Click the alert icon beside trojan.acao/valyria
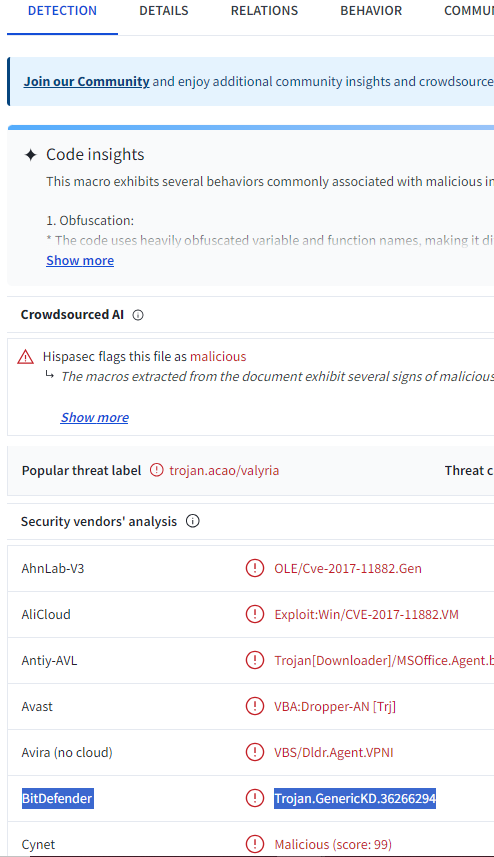Viewport: 494px width, 857px height. (157, 470)
